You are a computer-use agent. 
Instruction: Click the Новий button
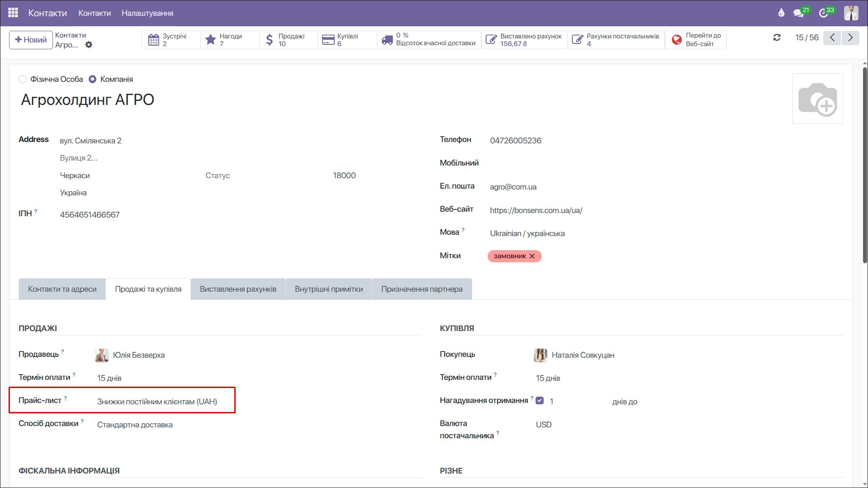(x=31, y=40)
